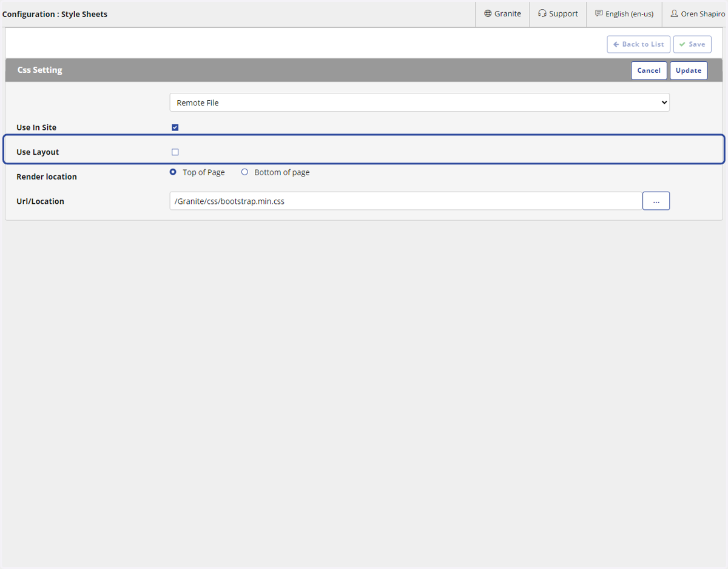Click the Update button
This screenshot has height=569, width=728.
tap(689, 70)
